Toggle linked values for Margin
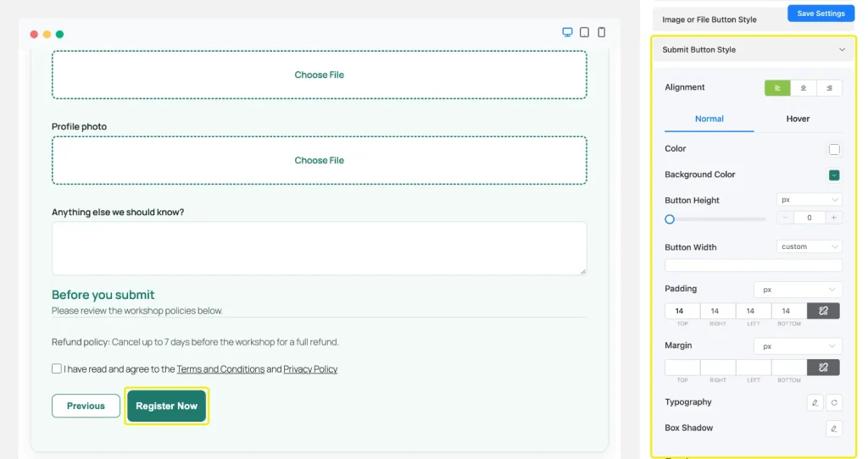868x459 pixels. coord(823,368)
